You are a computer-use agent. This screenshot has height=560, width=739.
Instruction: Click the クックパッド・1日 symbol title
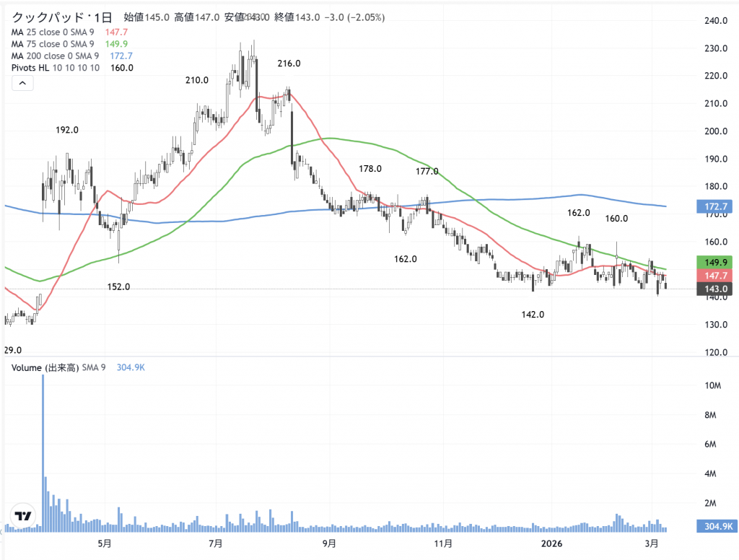pyautogui.click(x=62, y=17)
